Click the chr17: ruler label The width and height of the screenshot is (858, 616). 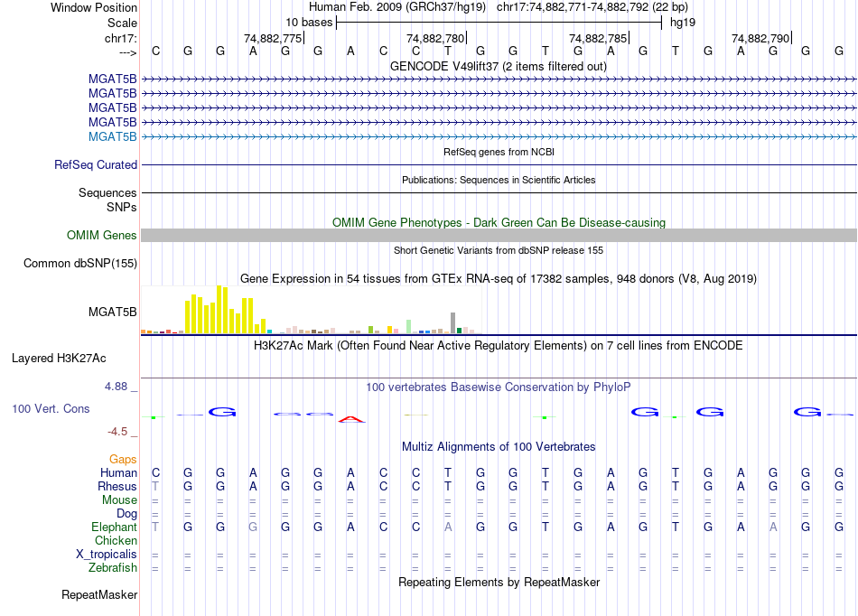pos(120,38)
